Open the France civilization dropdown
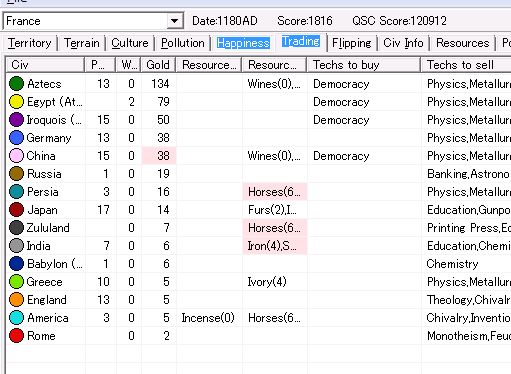 [174, 21]
